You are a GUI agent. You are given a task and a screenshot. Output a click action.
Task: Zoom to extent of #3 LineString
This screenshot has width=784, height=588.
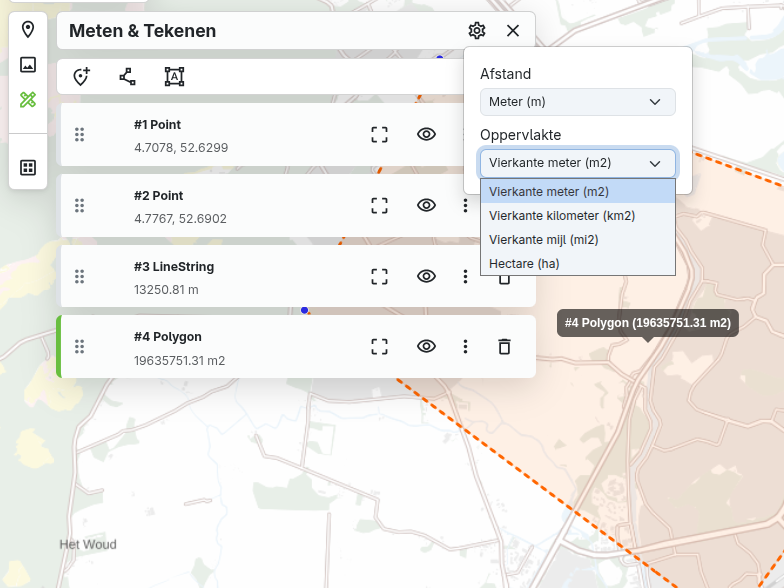coord(380,276)
